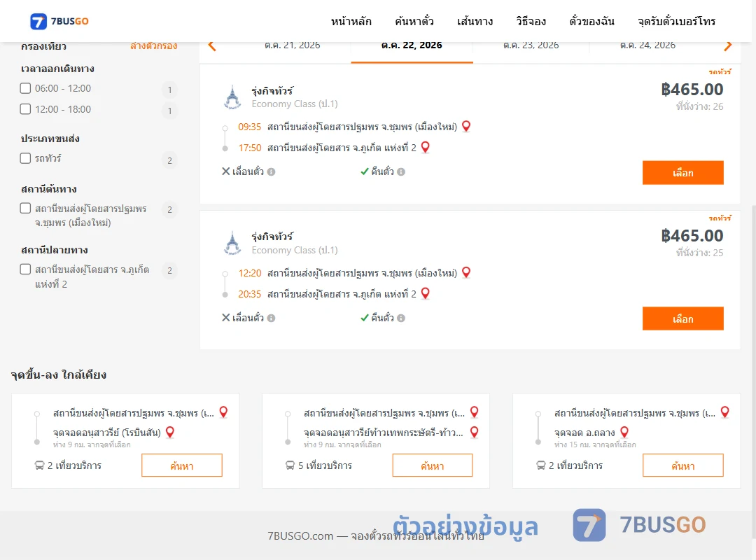Click ที่นั่งว่าง: 26 seat count
The height and width of the screenshot is (560, 756).
pos(699,106)
